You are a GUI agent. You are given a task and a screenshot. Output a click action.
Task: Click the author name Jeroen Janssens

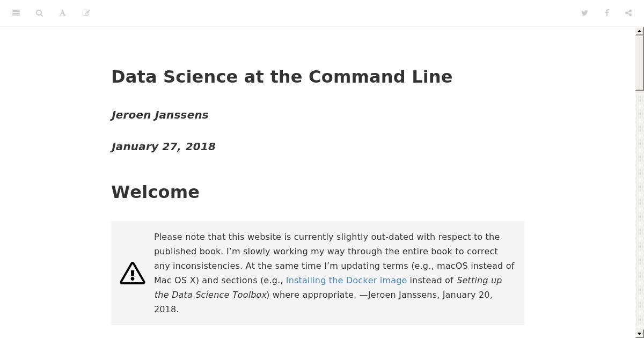[x=159, y=115]
